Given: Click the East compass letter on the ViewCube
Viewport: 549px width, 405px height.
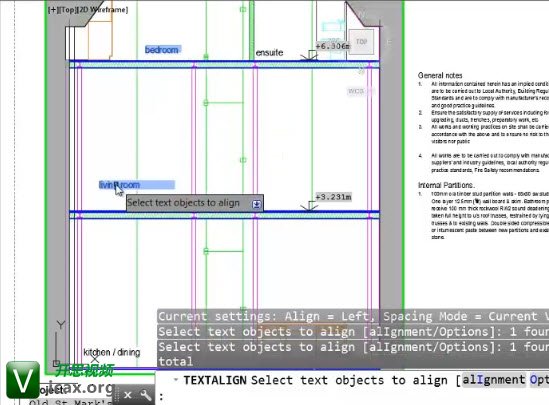Looking at the screenshot, I should tap(389, 42).
